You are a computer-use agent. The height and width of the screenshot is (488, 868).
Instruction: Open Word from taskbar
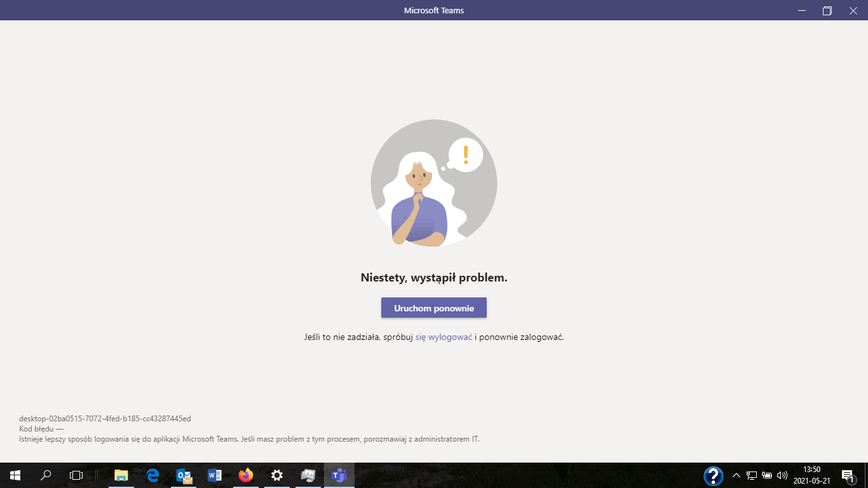215,475
